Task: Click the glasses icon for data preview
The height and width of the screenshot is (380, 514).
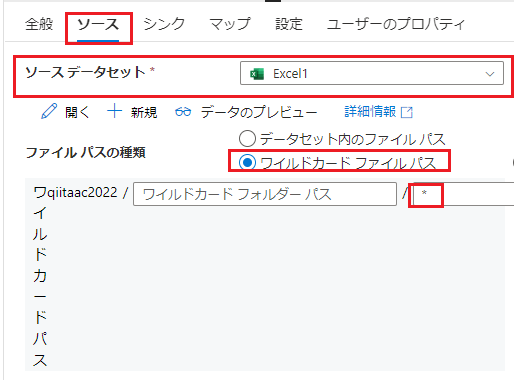Action: point(183,111)
